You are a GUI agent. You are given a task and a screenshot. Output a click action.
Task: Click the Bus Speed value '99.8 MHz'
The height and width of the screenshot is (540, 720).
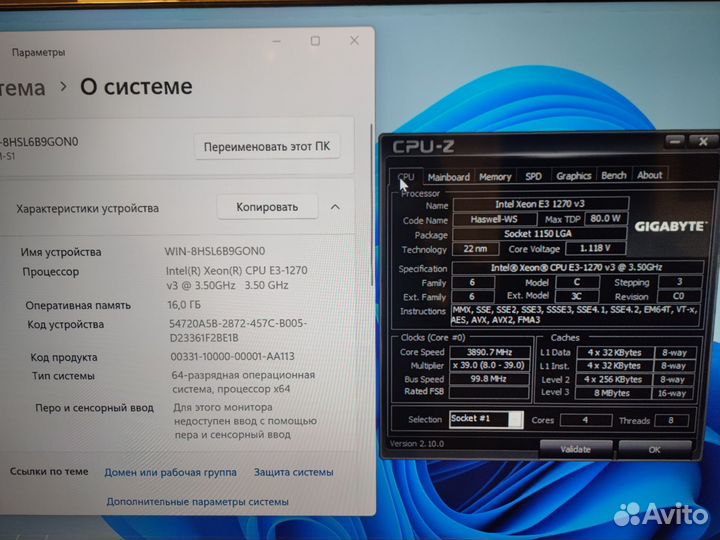[x=489, y=379]
